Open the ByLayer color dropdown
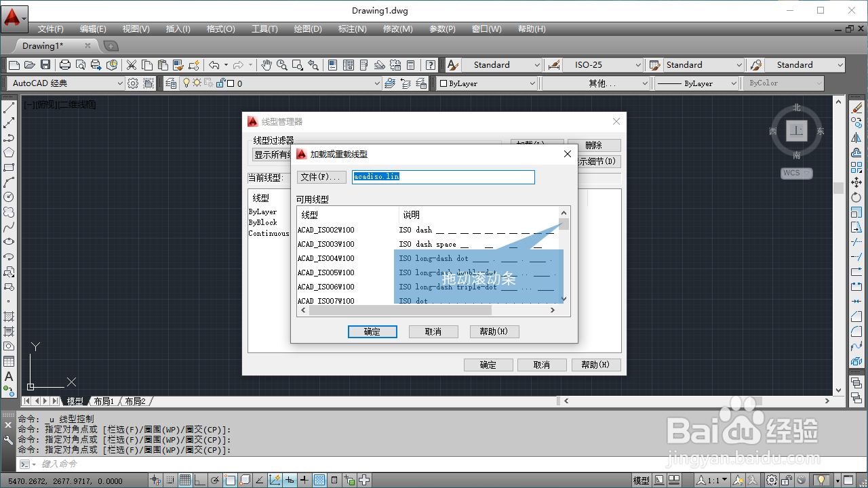 [532, 83]
